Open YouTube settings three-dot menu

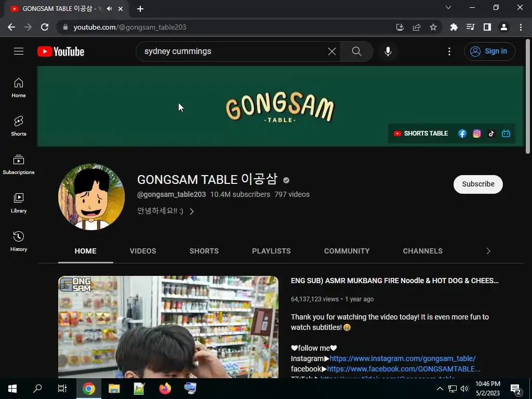point(449,51)
